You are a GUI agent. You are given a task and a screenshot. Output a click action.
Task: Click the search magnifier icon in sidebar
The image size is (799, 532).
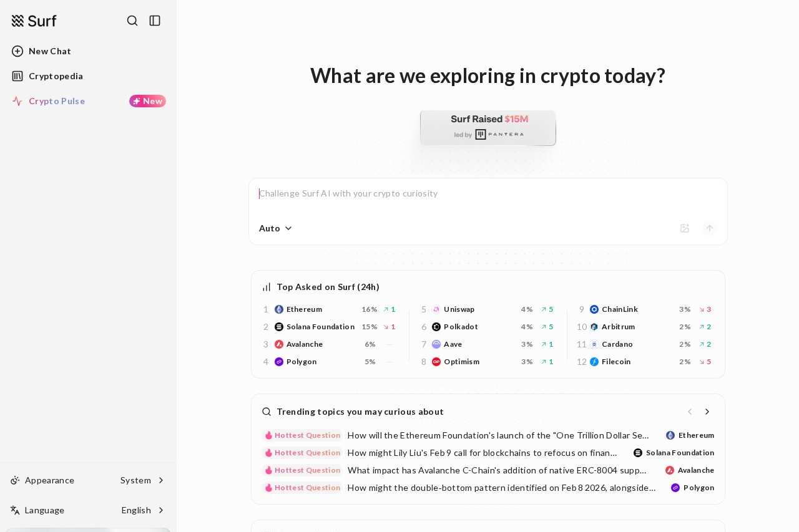point(132,21)
